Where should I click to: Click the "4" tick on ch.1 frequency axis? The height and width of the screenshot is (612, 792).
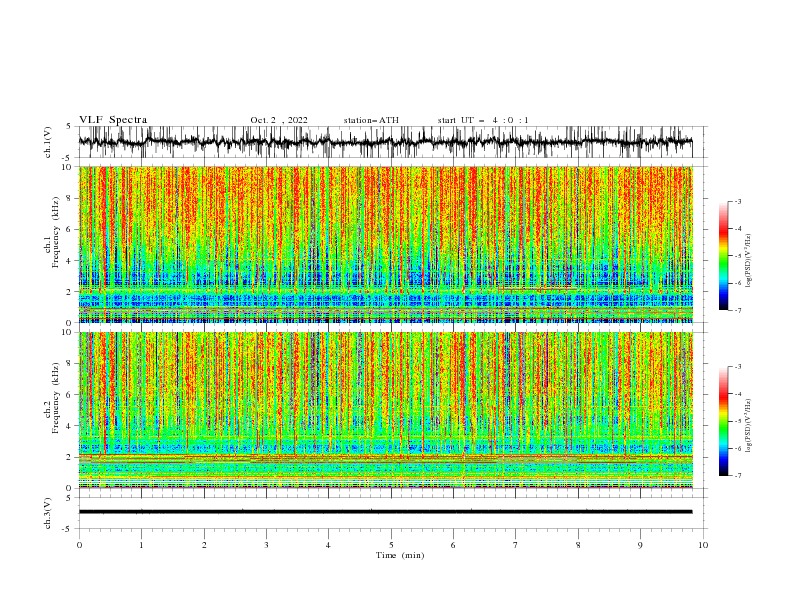(x=69, y=261)
